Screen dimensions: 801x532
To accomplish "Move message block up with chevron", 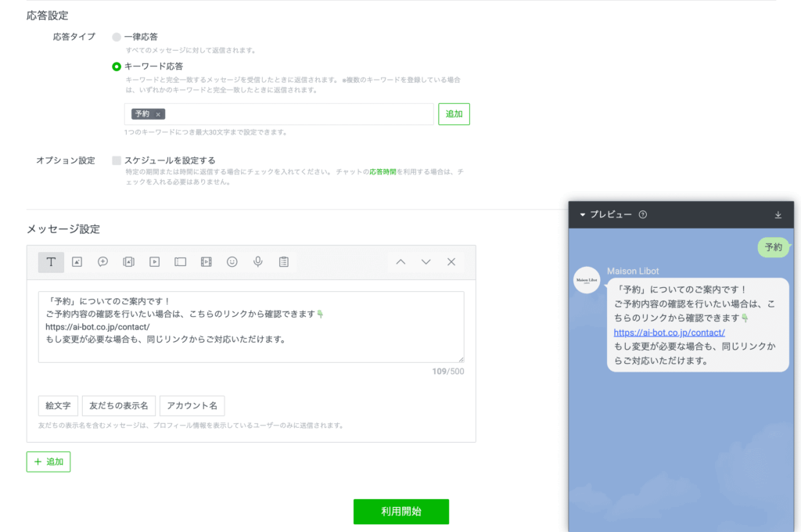I will [400, 262].
